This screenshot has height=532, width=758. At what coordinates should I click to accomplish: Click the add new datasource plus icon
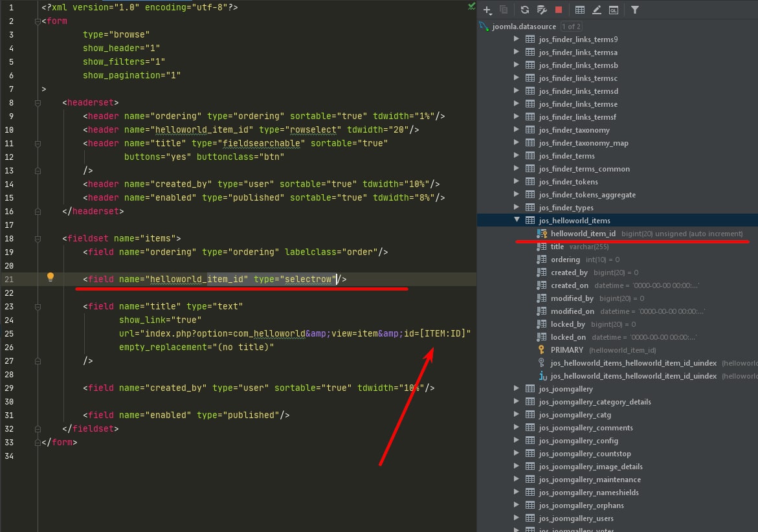pyautogui.click(x=487, y=10)
